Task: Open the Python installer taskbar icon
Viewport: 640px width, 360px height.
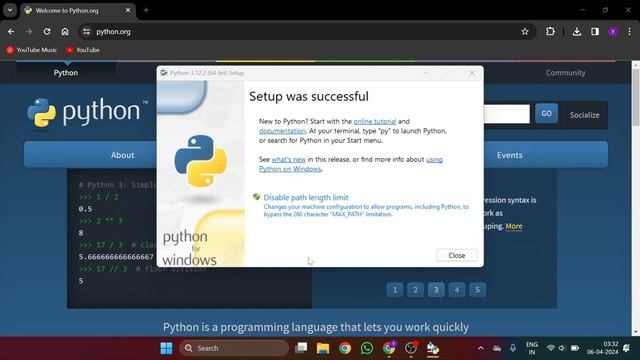Action: point(433,348)
